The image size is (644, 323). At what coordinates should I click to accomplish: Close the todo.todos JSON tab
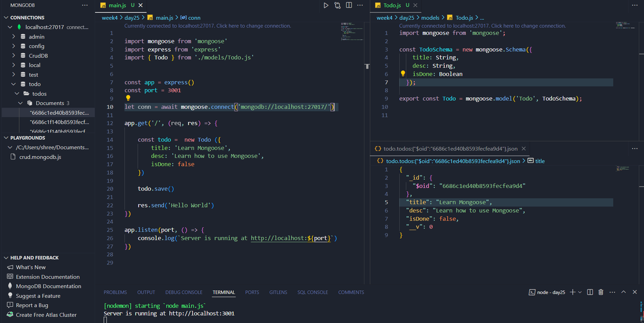[x=524, y=149]
